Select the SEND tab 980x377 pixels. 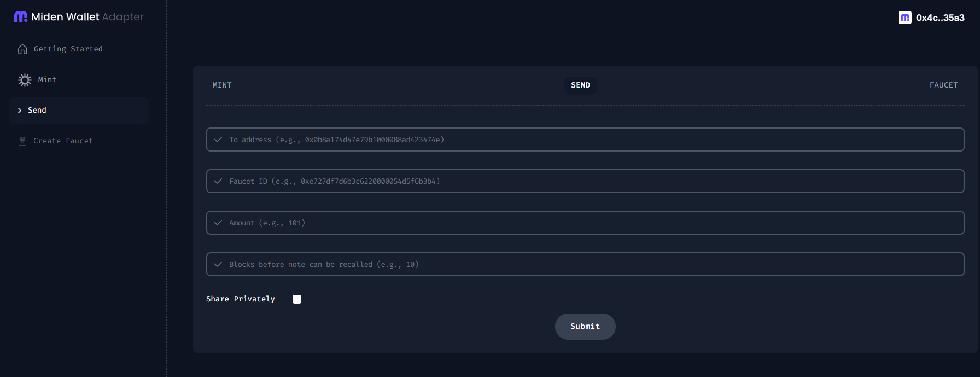coord(580,85)
